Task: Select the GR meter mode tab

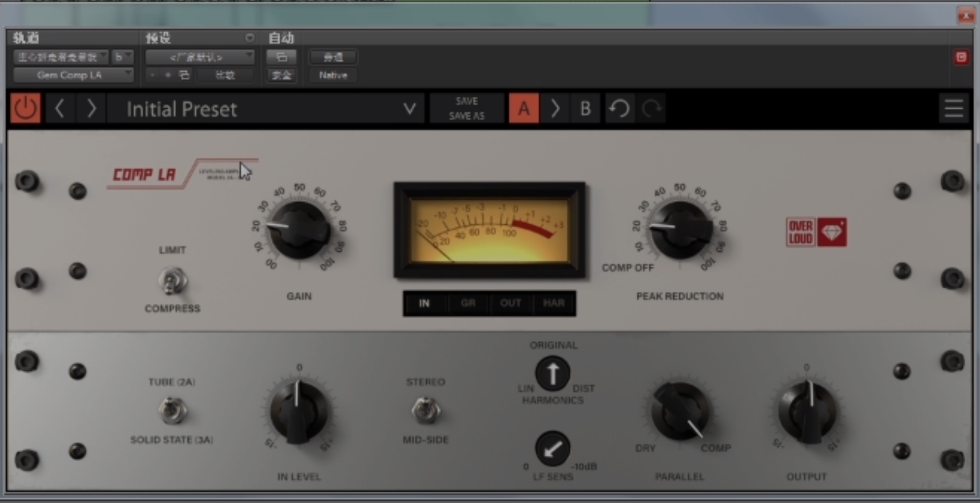Action: click(468, 303)
